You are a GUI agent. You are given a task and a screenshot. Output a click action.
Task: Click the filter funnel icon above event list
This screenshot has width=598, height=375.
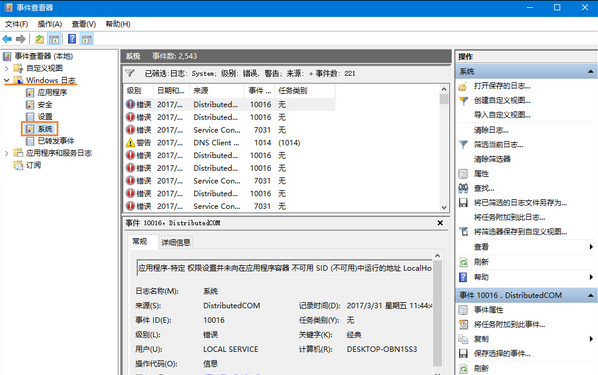(130, 73)
